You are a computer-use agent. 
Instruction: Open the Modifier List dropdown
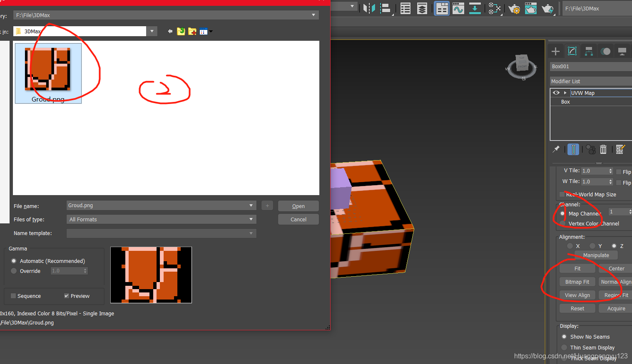[x=591, y=81]
